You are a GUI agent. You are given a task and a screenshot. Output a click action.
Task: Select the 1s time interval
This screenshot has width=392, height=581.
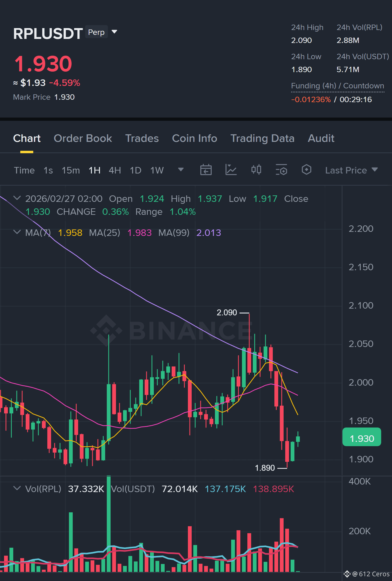48,170
